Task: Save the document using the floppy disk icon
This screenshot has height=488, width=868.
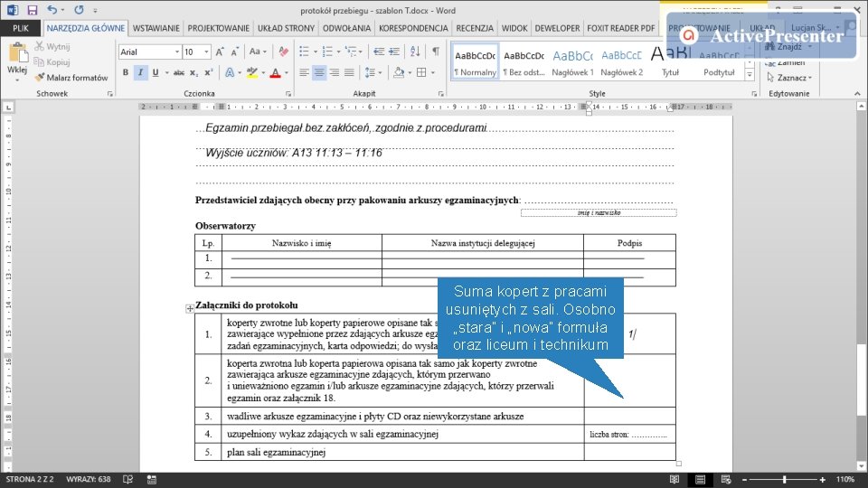Action: click(33, 10)
